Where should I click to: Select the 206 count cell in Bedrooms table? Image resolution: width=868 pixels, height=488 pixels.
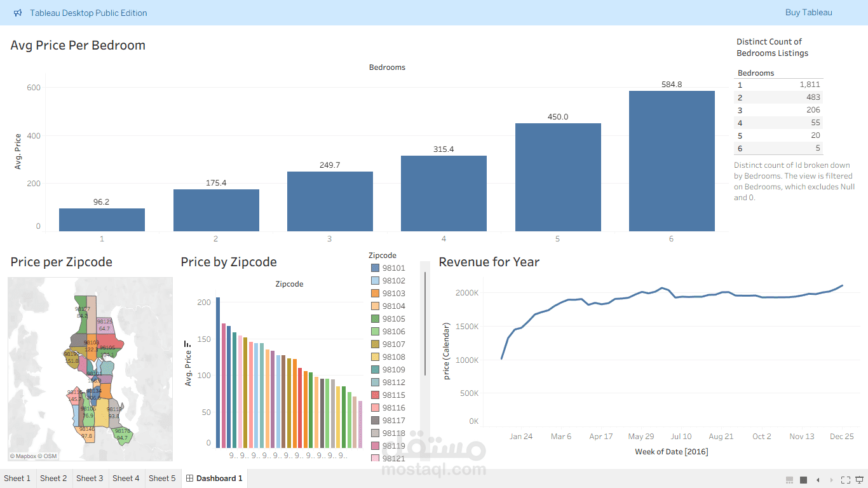click(x=813, y=110)
